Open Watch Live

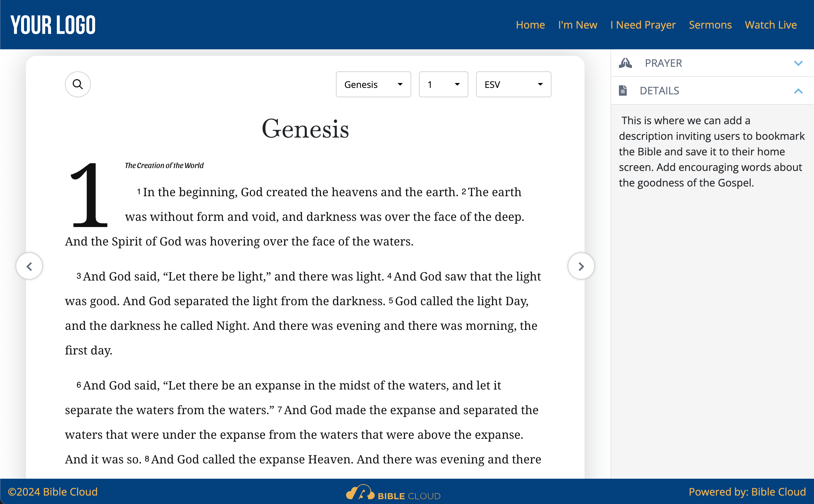(771, 25)
